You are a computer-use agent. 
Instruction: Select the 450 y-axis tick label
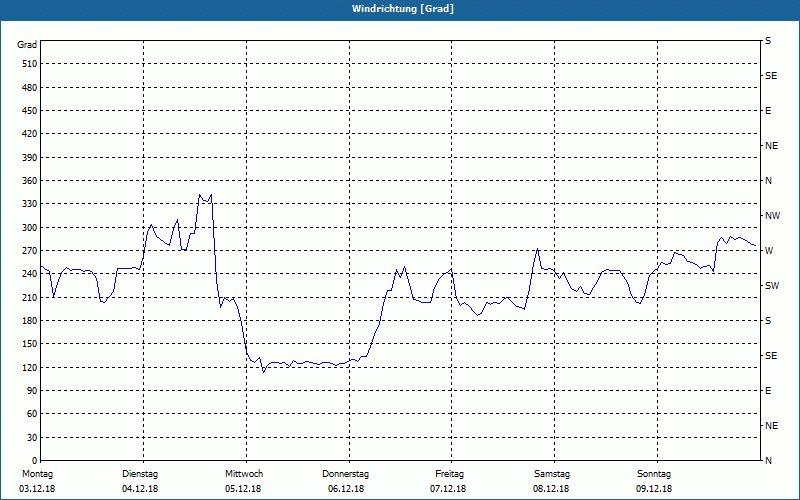coord(30,111)
